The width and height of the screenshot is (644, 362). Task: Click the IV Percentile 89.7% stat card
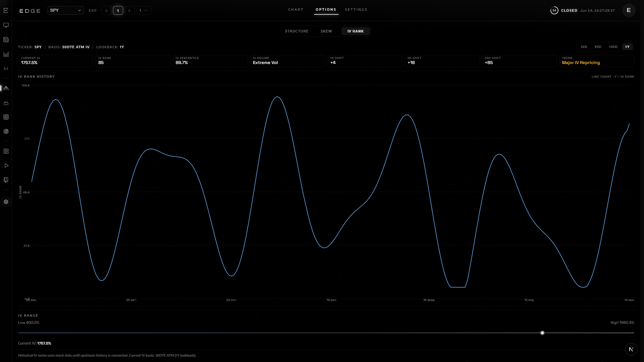point(210,61)
